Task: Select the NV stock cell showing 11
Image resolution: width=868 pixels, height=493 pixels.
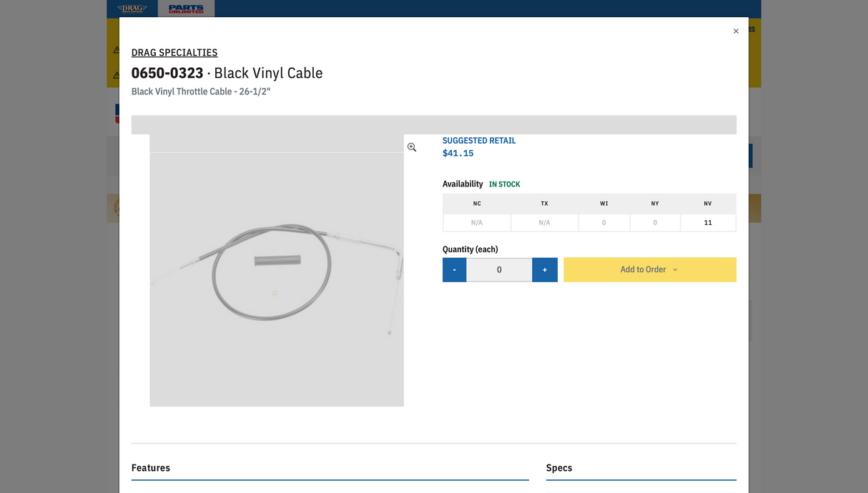Action: 708,223
